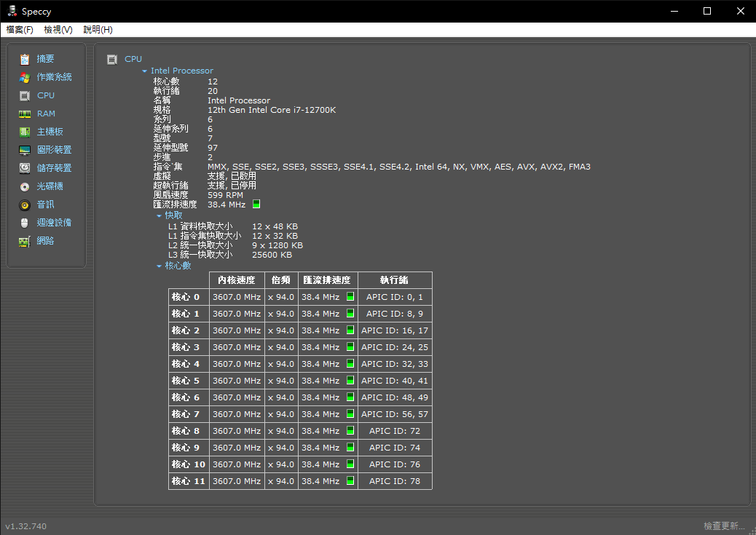Collapse the Intel Processor tree node
This screenshot has width=756, height=535.
(145, 71)
